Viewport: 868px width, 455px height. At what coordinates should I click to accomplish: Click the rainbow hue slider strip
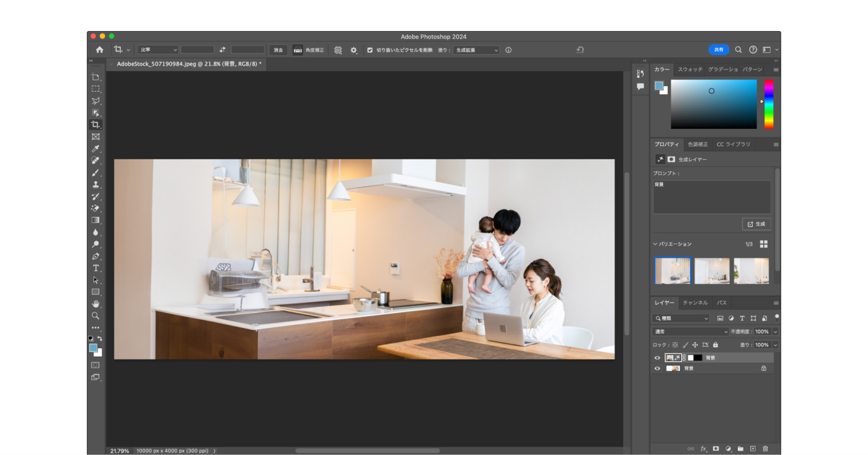[x=769, y=104]
